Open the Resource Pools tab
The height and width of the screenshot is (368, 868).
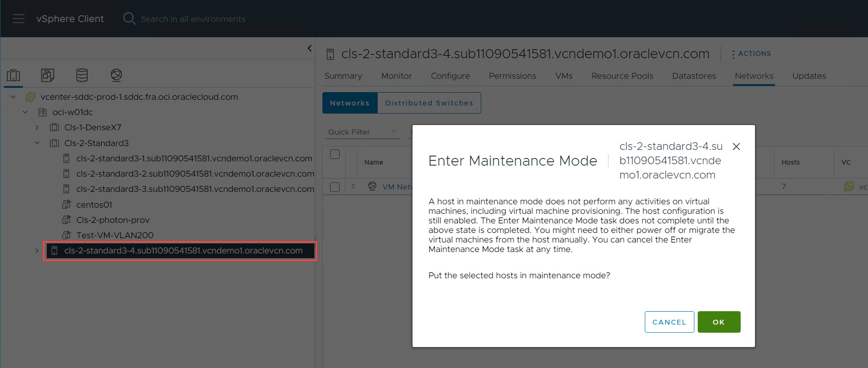pos(622,76)
